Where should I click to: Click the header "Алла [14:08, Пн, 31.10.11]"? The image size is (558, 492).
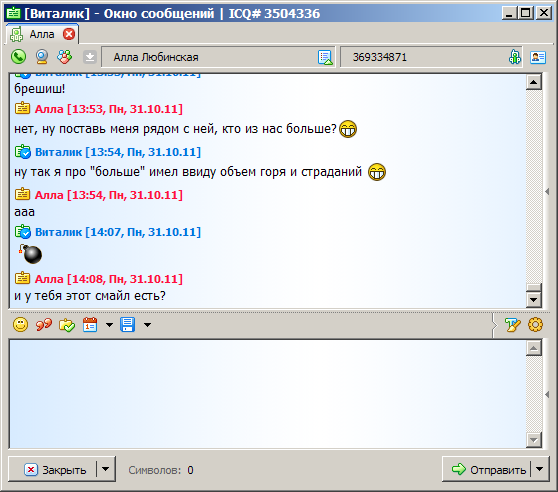point(109,279)
